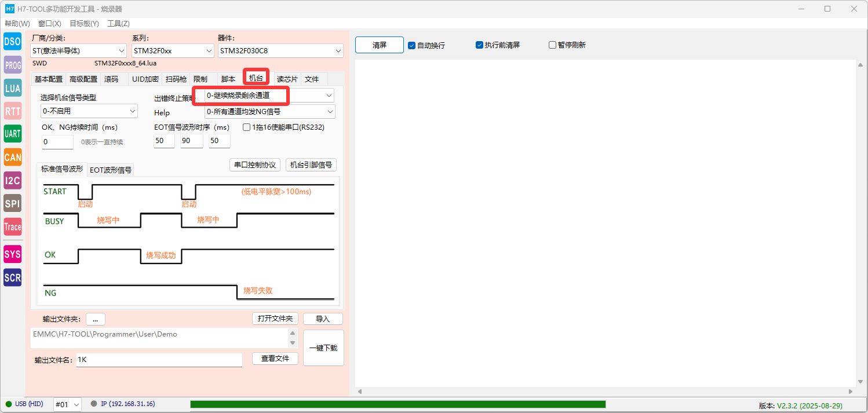Screen dimensions: 868x413
Task: Open the 工具(Z) menu
Action: 118,24
